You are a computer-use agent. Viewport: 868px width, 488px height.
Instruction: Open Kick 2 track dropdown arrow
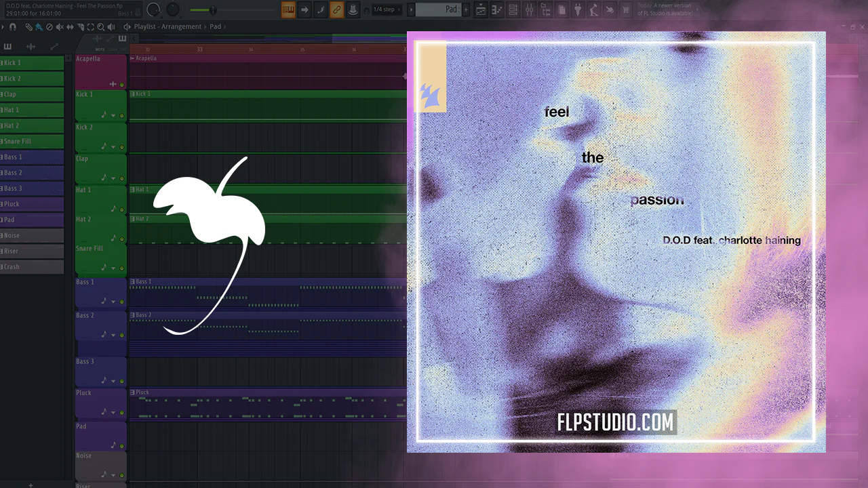[113, 146]
